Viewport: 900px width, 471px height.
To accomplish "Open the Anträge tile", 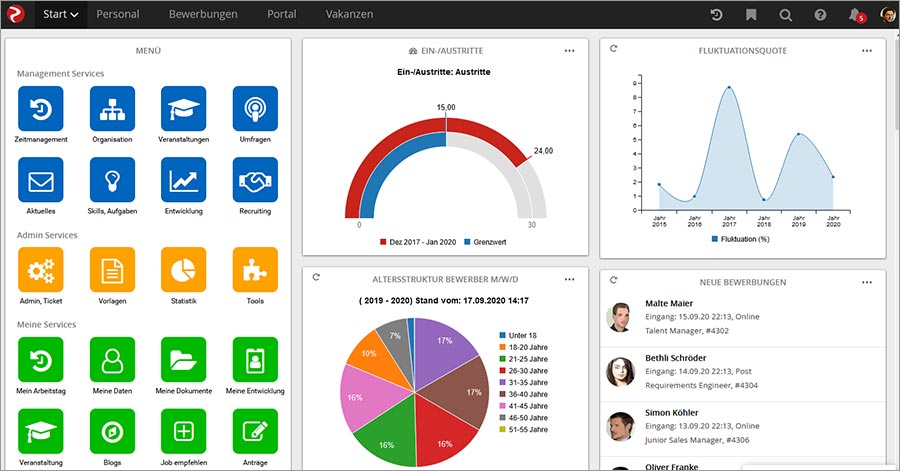I will (x=255, y=431).
